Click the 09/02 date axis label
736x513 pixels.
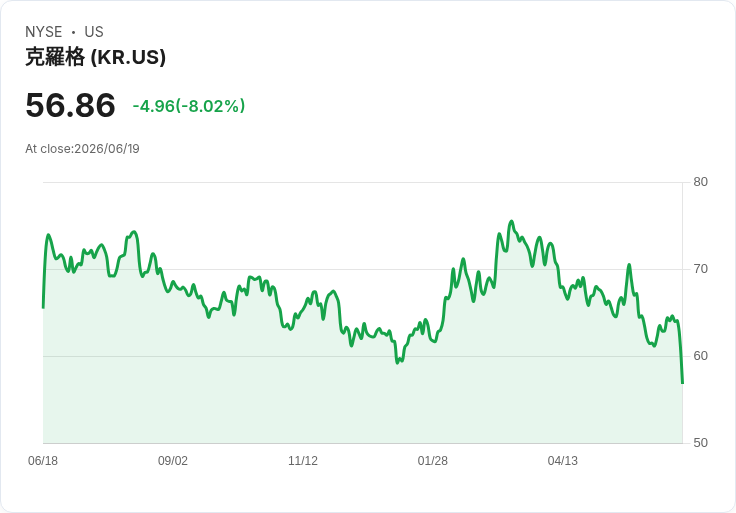[173, 461]
